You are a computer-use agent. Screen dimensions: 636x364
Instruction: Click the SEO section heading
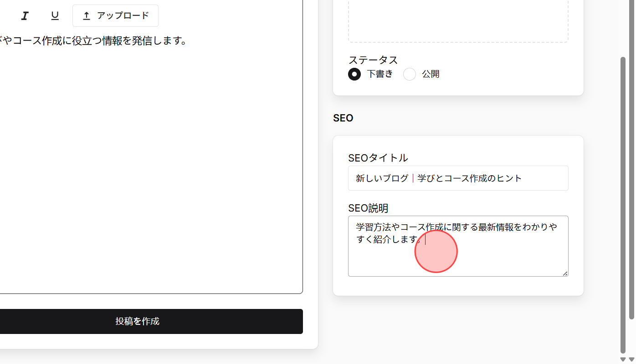point(343,118)
